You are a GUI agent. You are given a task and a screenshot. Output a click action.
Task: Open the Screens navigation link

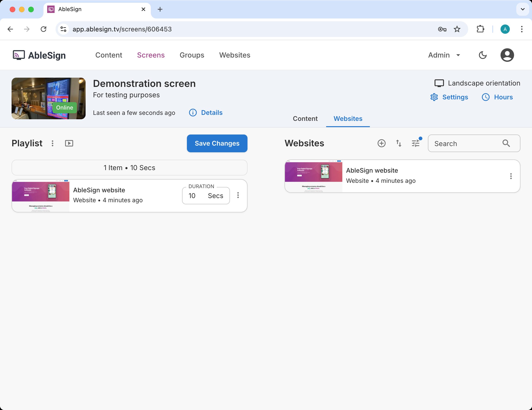click(151, 55)
